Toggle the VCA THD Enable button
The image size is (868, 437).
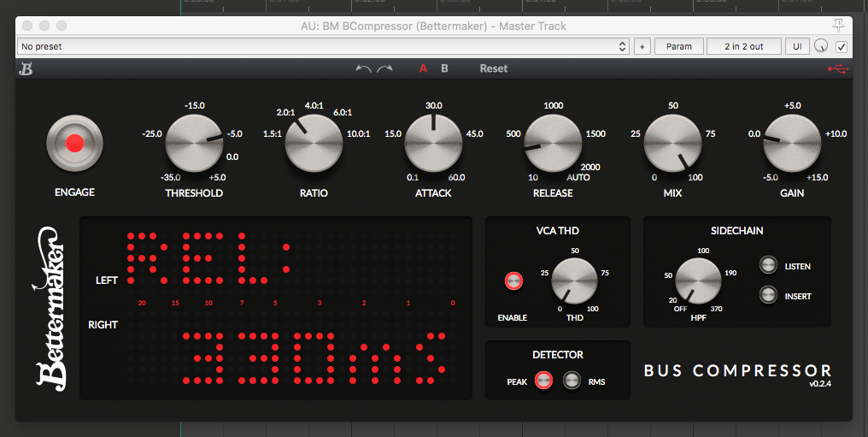tap(513, 281)
